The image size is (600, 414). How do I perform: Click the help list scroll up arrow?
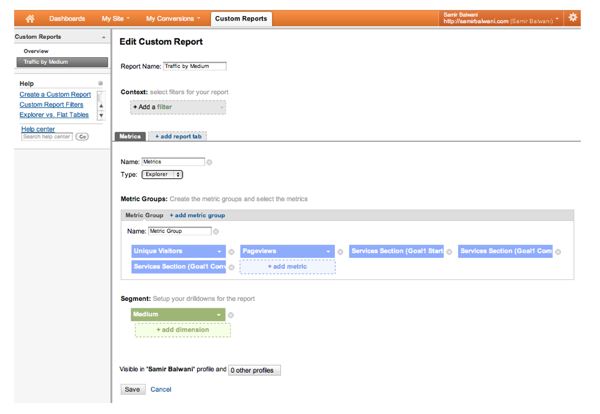101,106
